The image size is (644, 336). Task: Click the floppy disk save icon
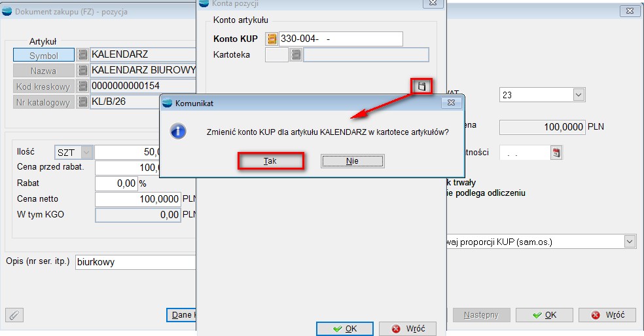(421, 86)
